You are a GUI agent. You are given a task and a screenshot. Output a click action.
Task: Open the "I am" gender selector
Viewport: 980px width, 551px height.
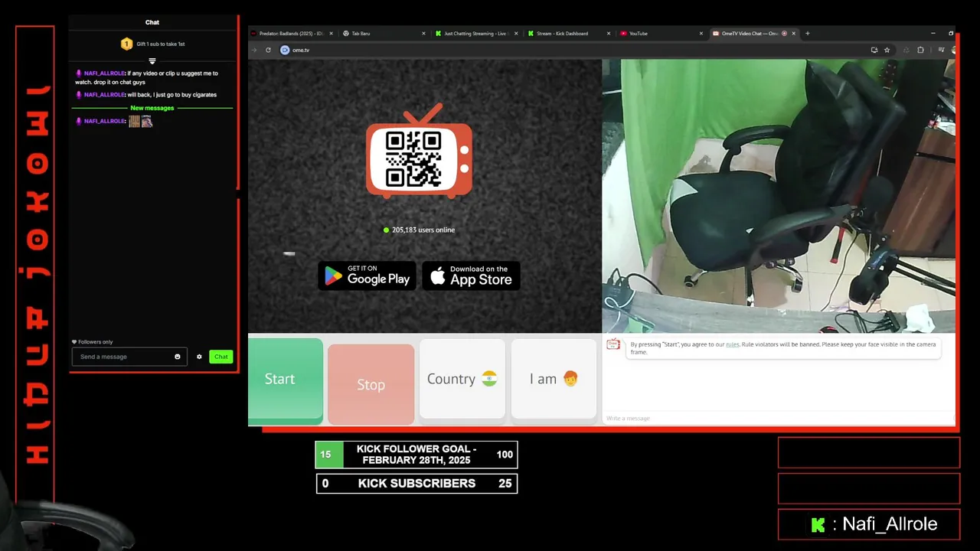[x=554, y=379]
